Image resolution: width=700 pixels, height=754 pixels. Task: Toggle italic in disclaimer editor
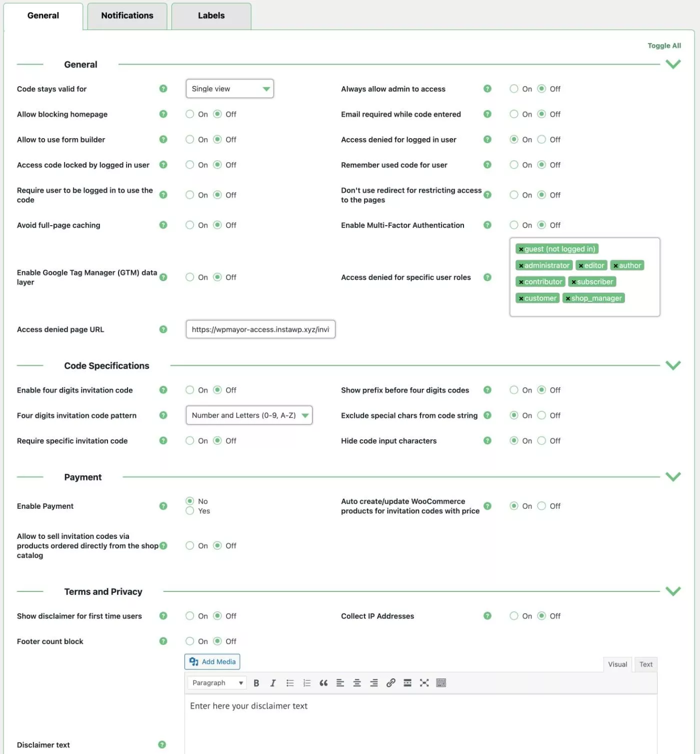pyautogui.click(x=273, y=683)
